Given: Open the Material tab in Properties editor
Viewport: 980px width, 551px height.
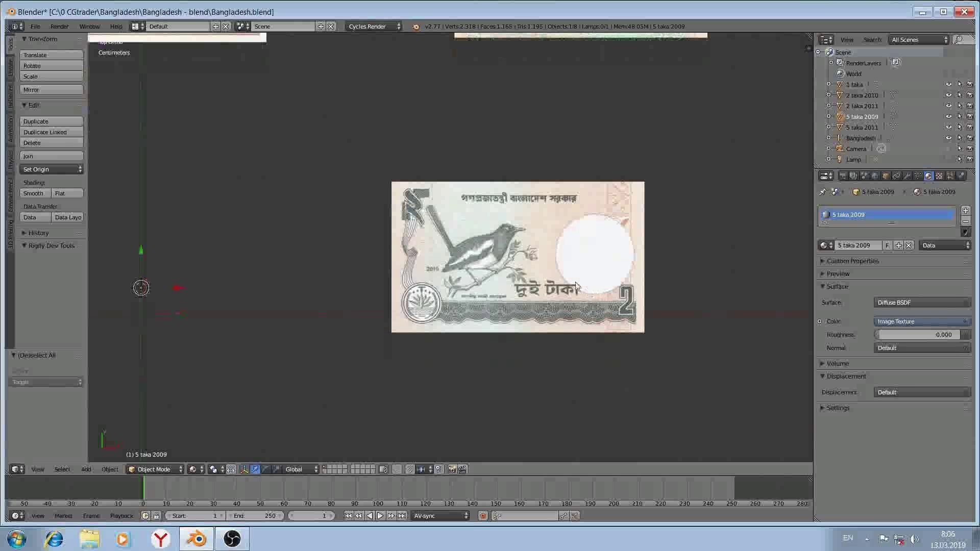Looking at the screenshot, I should [928, 176].
